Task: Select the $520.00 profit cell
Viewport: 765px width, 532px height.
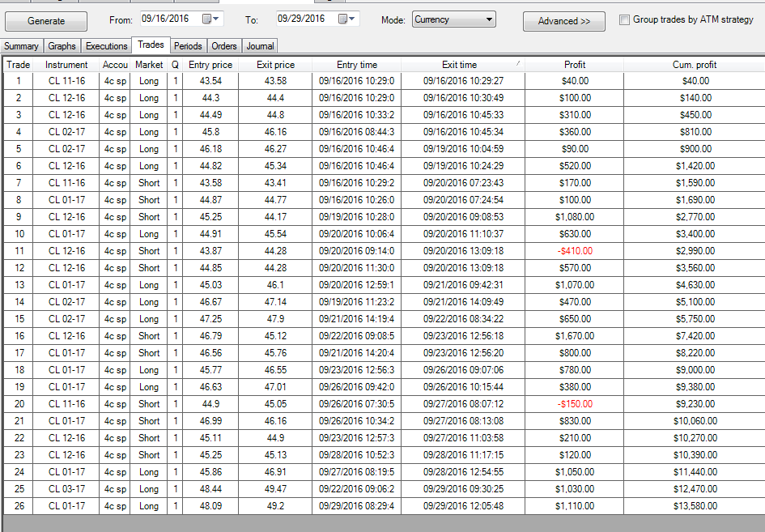Action: (574, 166)
